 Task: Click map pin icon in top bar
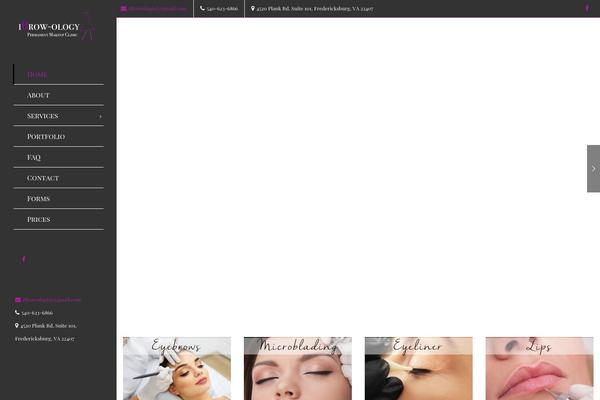click(x=253, y=8)
